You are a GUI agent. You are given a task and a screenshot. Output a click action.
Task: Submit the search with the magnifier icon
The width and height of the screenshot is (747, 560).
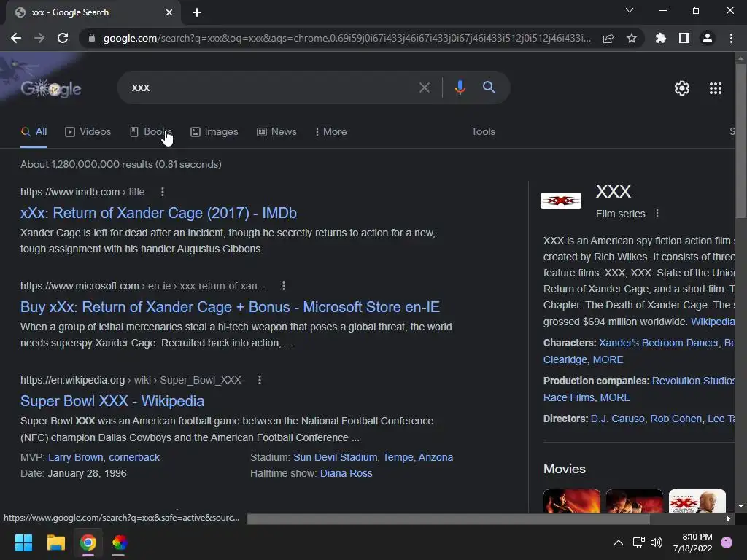(489, 87)
